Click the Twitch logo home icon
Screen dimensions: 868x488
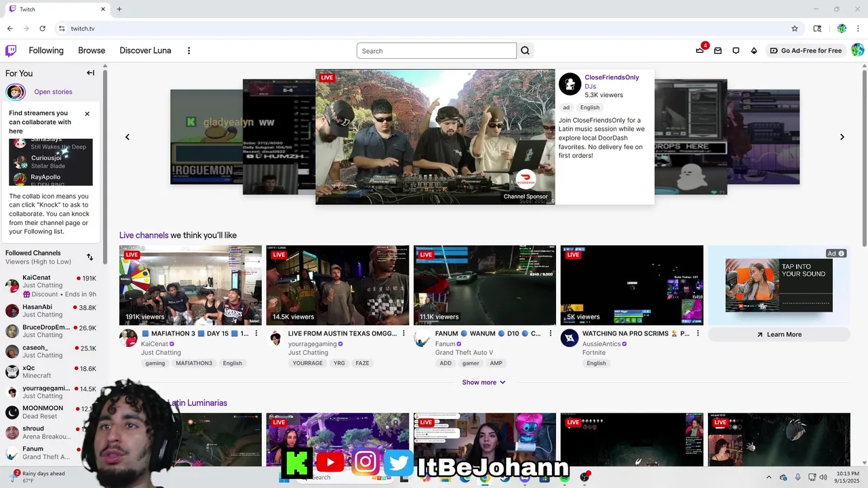point(11,51)
